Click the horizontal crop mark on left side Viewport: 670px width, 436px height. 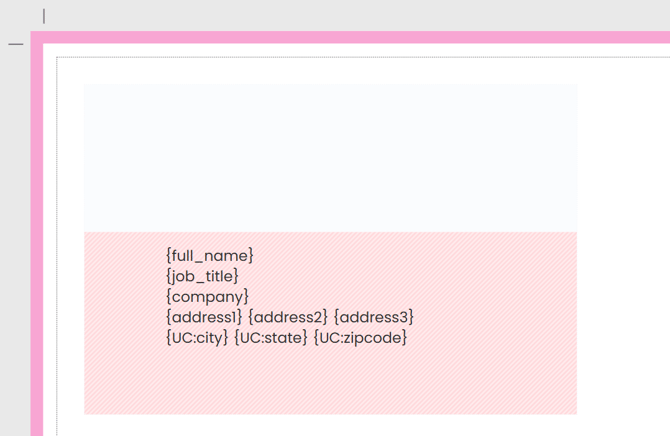[16, 45]
